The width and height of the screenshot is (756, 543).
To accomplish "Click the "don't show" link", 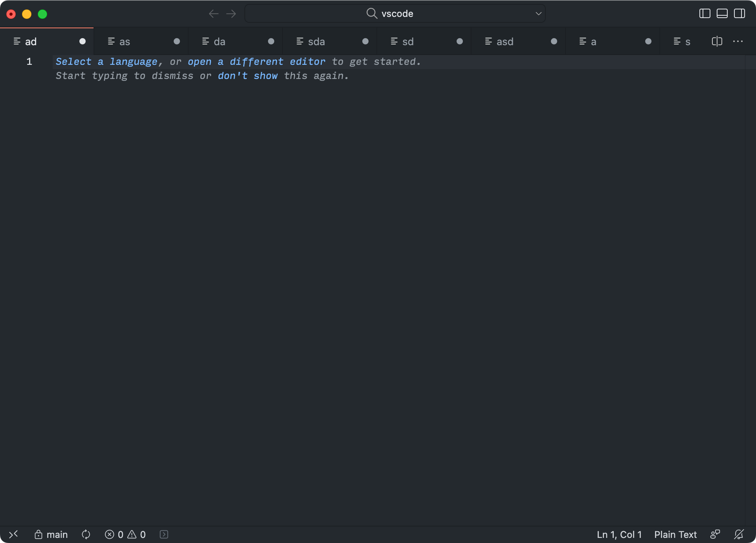I will pos(248,76).
